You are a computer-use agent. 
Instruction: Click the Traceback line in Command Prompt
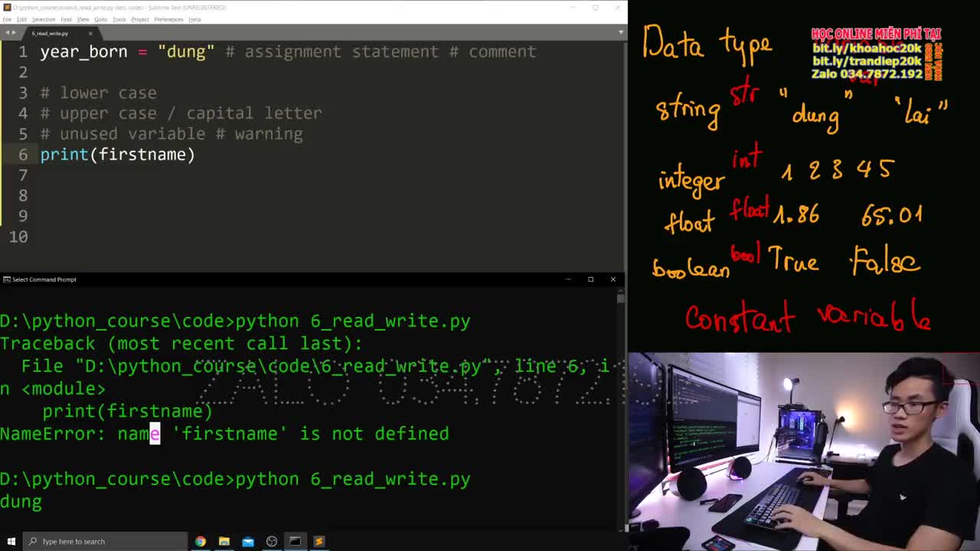[x=181, y=344]
